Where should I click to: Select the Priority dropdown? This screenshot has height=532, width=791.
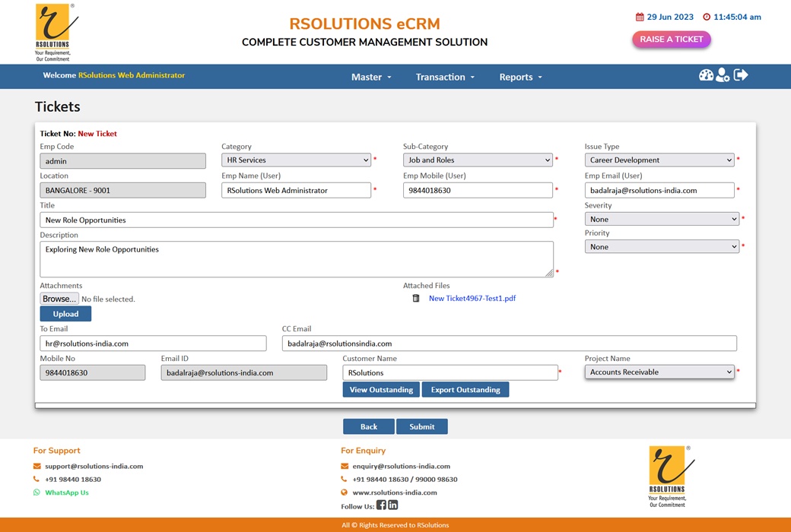(x=662, y=247)
